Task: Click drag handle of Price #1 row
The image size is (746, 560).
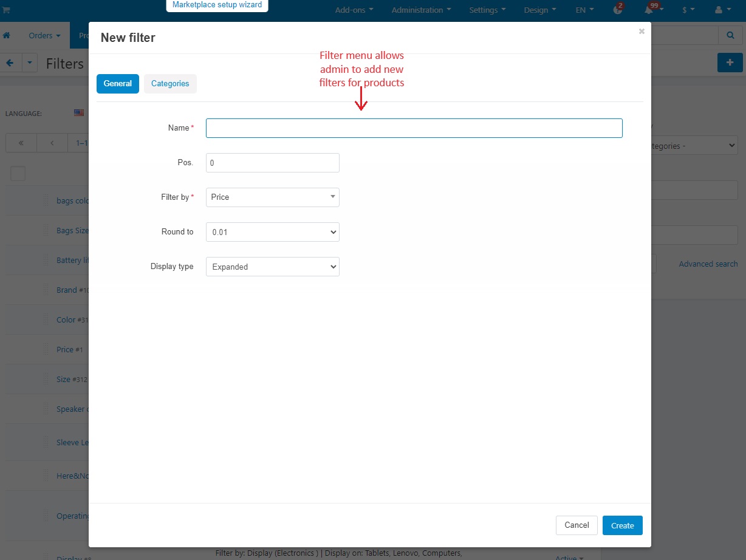Action: pyautogui.click(x=46, y=349)
